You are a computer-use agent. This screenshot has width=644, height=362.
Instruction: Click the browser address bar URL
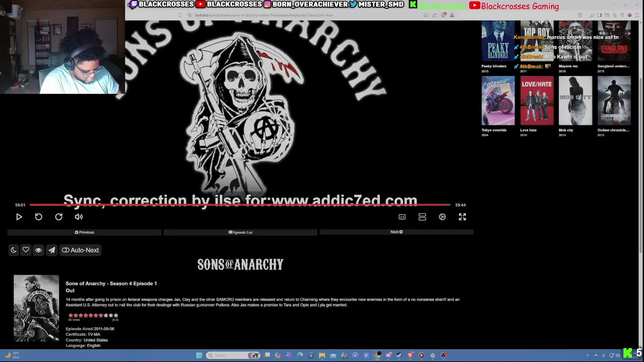[x=264, y=15]
